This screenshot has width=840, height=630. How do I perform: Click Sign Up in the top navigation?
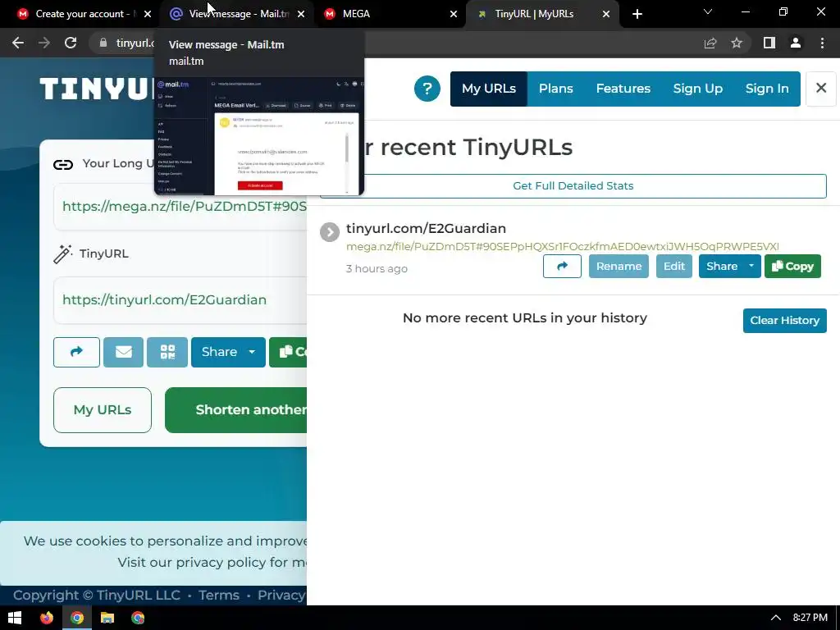[697, 89]
